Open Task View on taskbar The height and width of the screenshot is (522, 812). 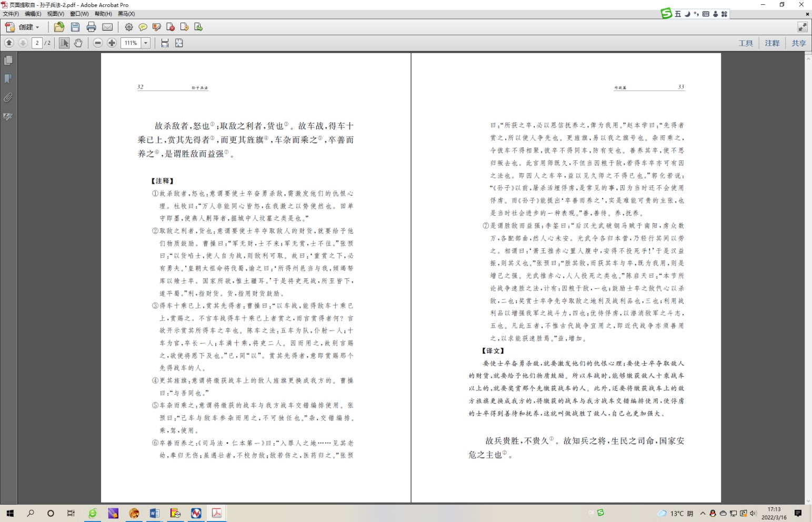point(71,513)
